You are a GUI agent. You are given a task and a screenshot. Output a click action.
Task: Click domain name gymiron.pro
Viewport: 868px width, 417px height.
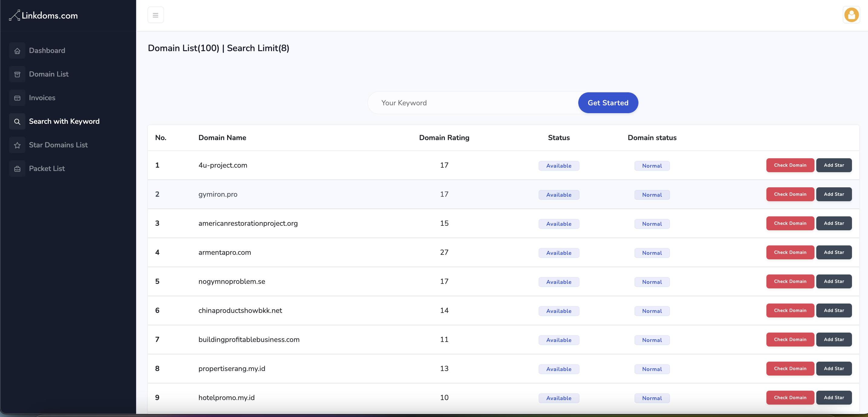point(218,194)
